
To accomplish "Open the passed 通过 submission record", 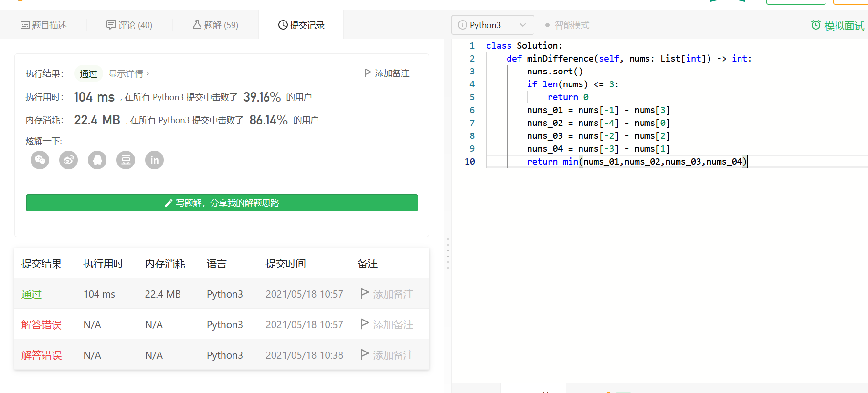I will pos(32,294).
